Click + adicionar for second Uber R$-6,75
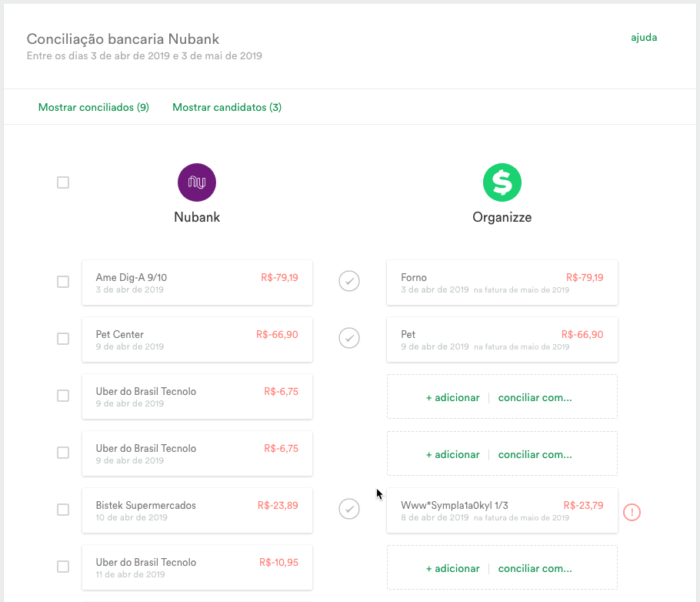Image resolution: width=700 pixels, height=602 pixels. [x=452, y=454]
